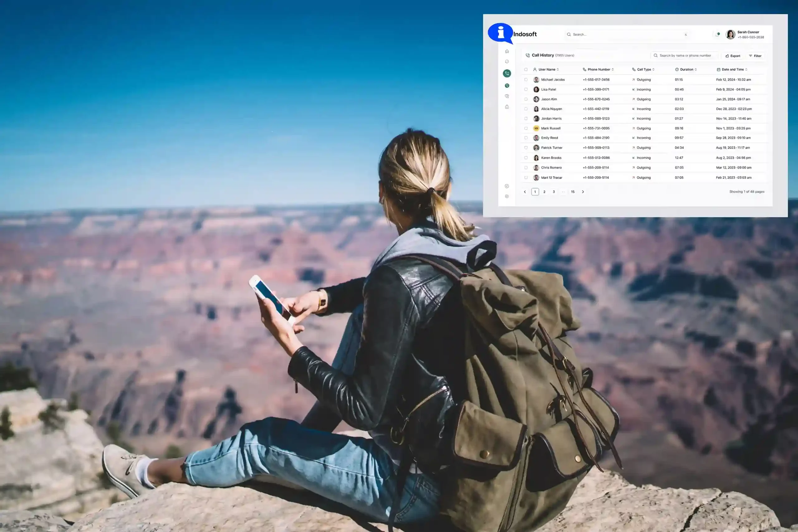
Task: Select the chat icon in the sidebar
Action: coord(507,62)
